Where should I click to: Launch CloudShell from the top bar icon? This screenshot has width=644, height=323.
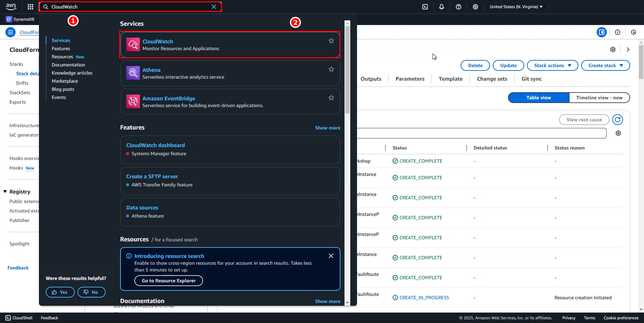pyautogui.click(x=425, y=7)
